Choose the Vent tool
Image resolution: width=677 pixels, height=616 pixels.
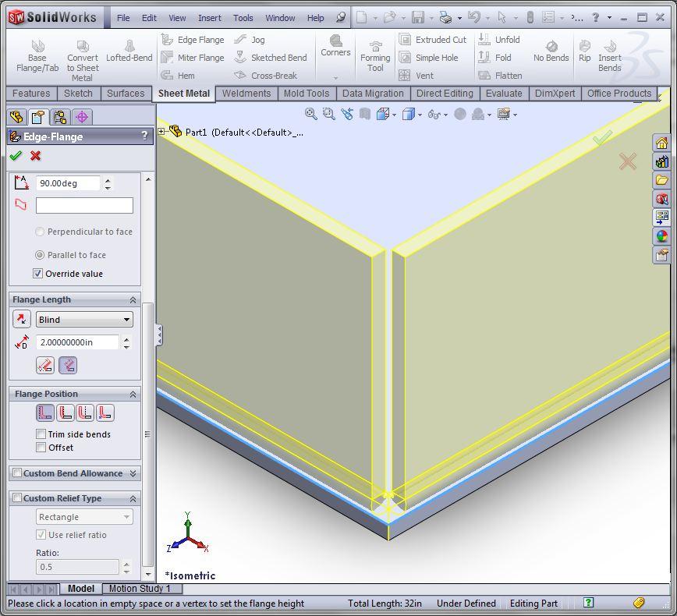click(416, 75)
